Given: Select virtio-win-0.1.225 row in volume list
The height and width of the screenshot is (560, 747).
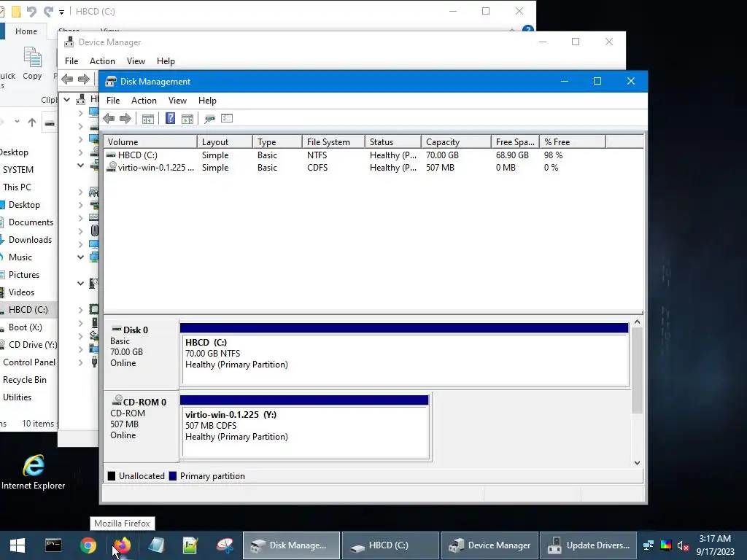Looking at the screenshot, I should tap(373, 168).
